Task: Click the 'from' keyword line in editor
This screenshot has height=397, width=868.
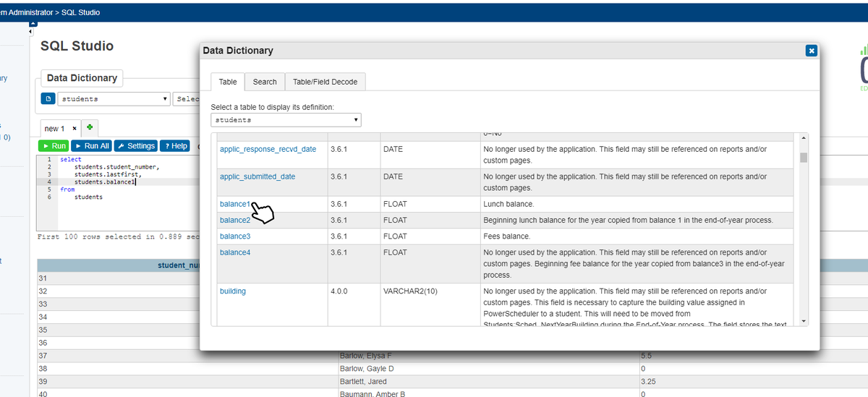Action: click(x=67, y=189)
